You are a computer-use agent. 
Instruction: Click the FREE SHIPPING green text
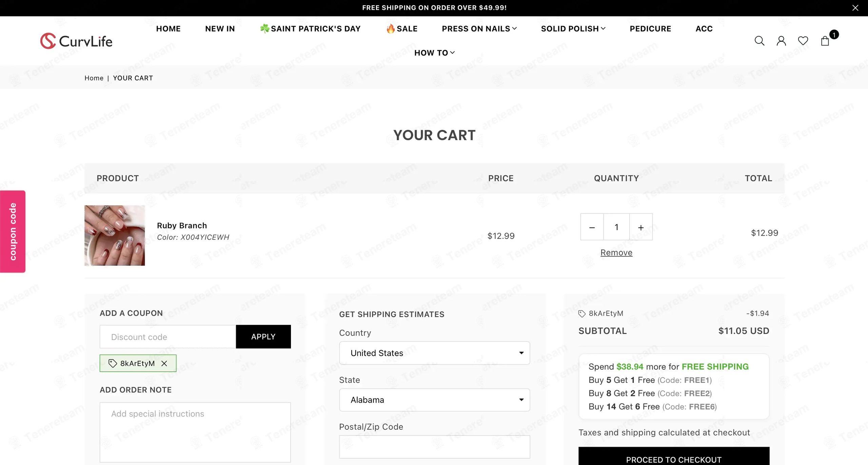tap(715, 367)
